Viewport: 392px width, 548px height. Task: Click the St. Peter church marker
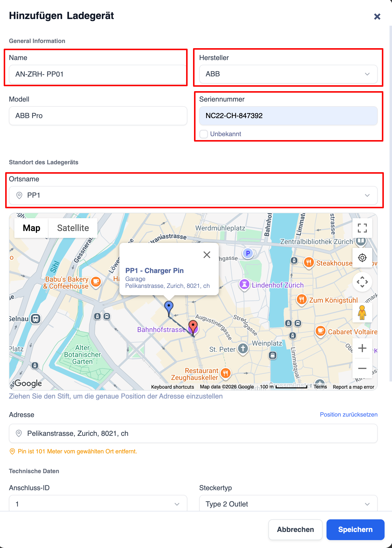point(243,349)
